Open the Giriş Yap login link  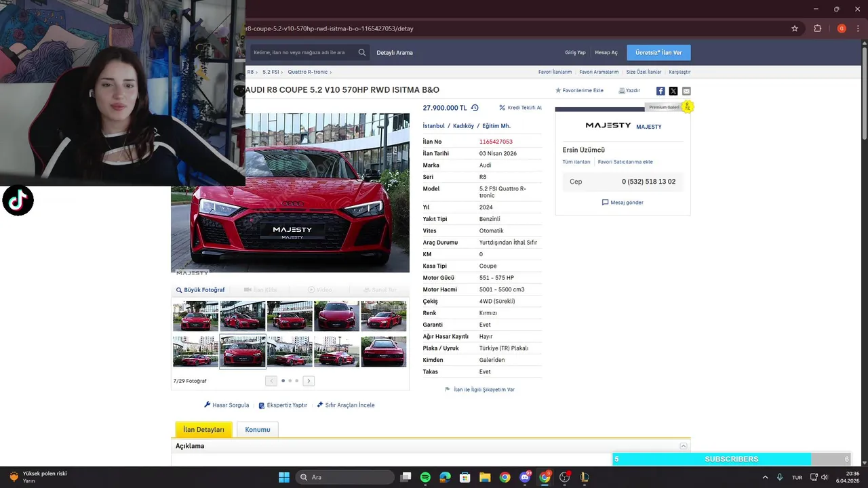coord(575,52)
